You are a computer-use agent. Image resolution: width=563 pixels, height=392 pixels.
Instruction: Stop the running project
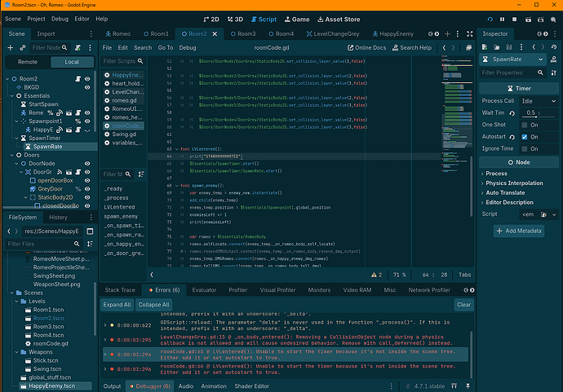tap(514, 20)
